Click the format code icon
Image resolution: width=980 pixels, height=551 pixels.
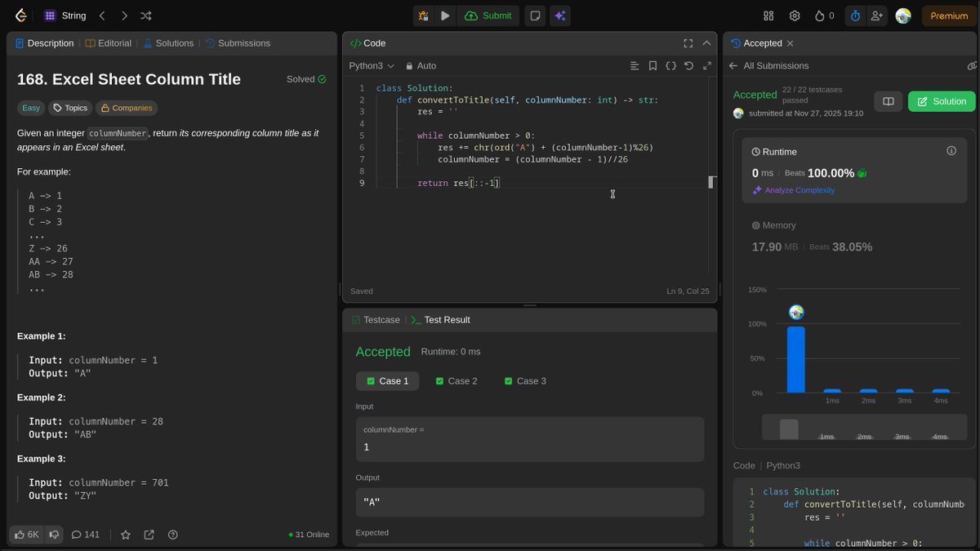point(635,65)
